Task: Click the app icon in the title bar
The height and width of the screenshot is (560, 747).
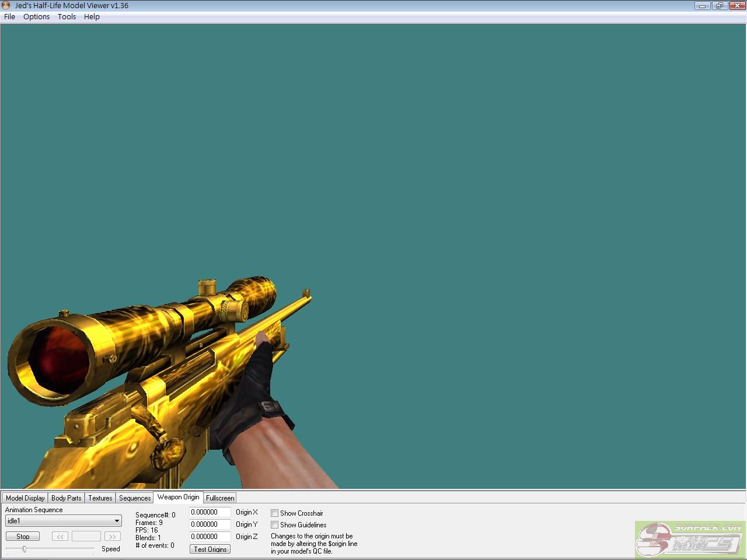Action: (6, 5)
